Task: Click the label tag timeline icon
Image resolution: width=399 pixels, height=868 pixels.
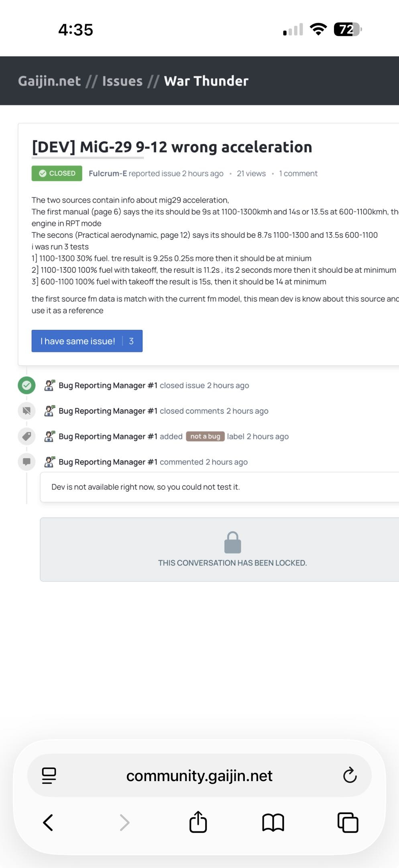Action: tap(26, 436)
